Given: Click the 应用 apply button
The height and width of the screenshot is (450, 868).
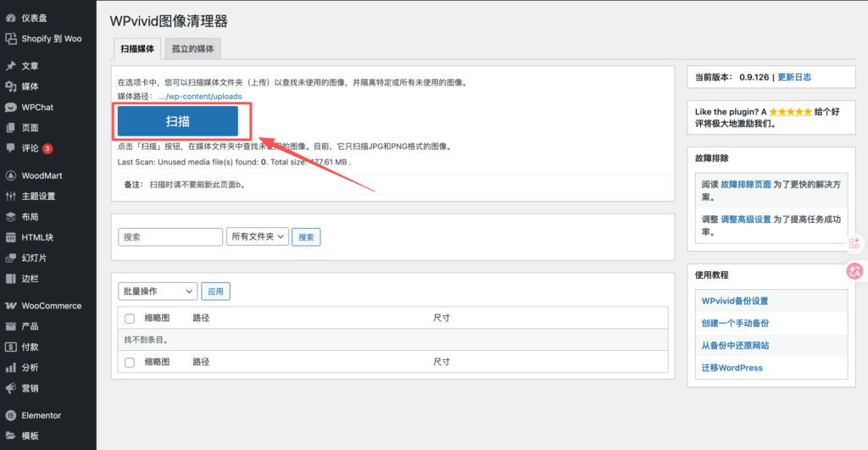Looking at the screenshot, I should click(x=215, y=292).
